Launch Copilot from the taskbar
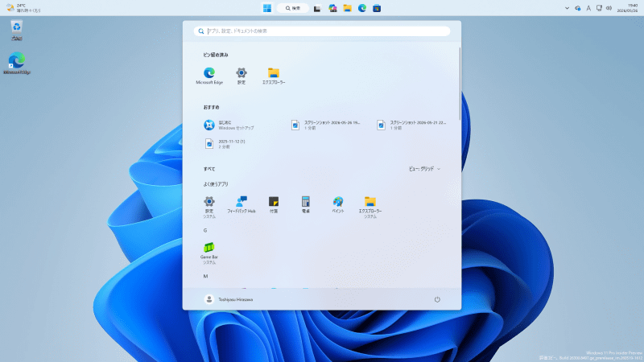Viewport: 644px width, 362px height. (x=332, y=8)
